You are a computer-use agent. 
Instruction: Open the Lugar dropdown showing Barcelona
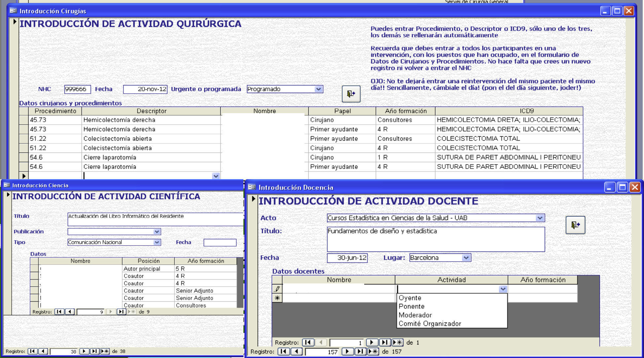click(x=466, y=258)
